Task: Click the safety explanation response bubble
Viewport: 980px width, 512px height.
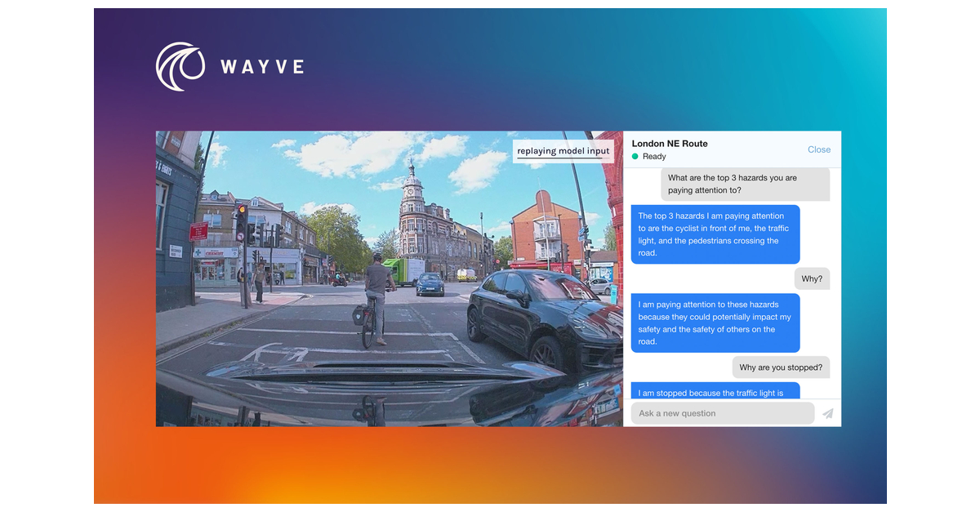Action: 715,323
